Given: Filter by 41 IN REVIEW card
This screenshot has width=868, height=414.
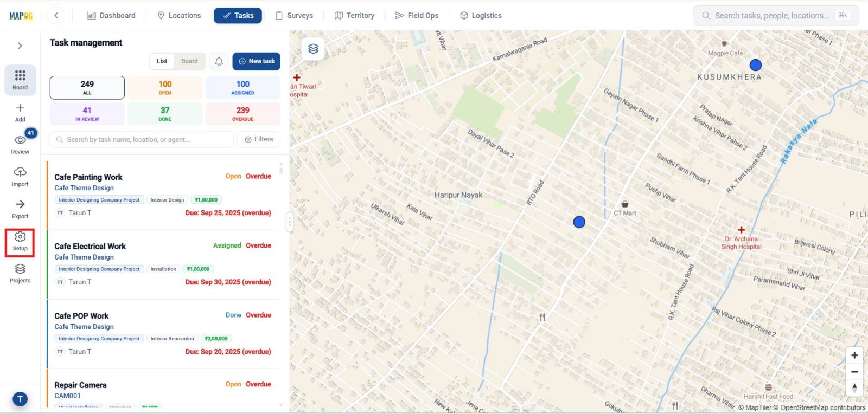Looking at the screenshot, I should [87, 114].
